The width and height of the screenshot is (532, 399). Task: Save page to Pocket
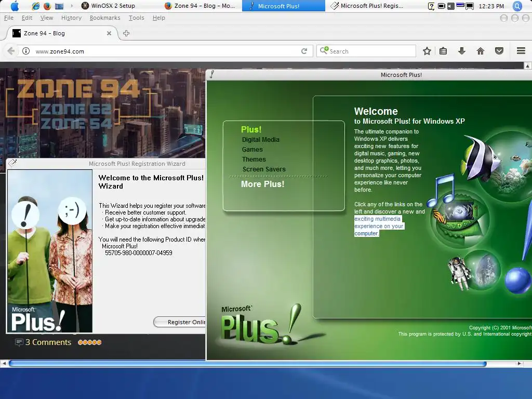[x=499, y=51]
